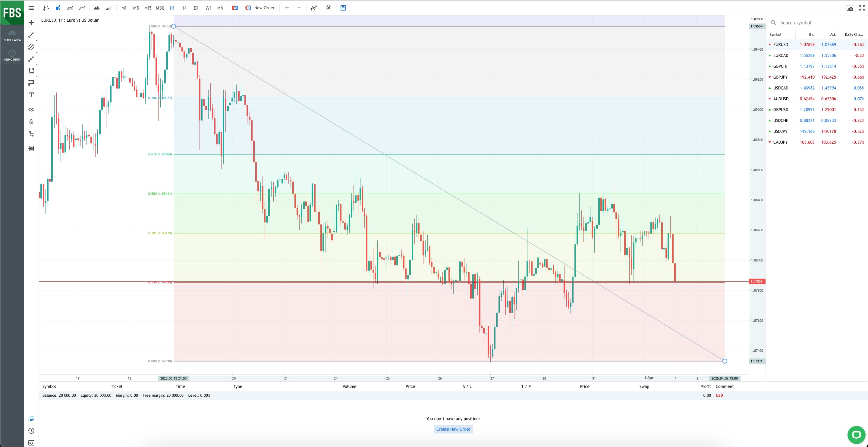Select the rectangle shapes tool

click(x=31, y=71)
